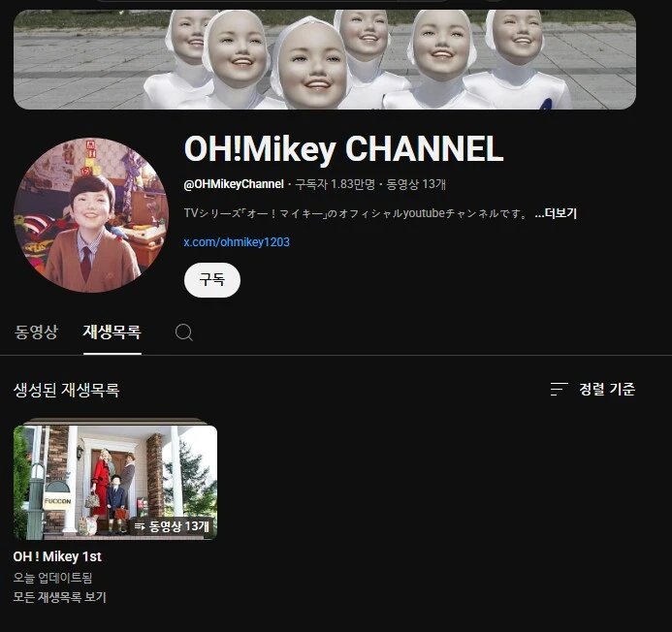Screen dimensions: 672x632
Task: Open the sort-by (정렬 기준) menu
Action: [x=592, y=389]
